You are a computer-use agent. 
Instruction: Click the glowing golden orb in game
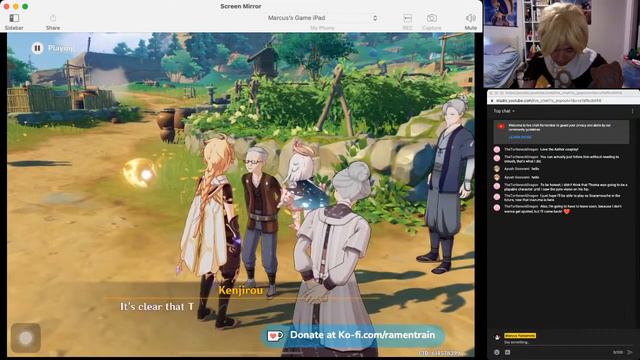point(140,173)
